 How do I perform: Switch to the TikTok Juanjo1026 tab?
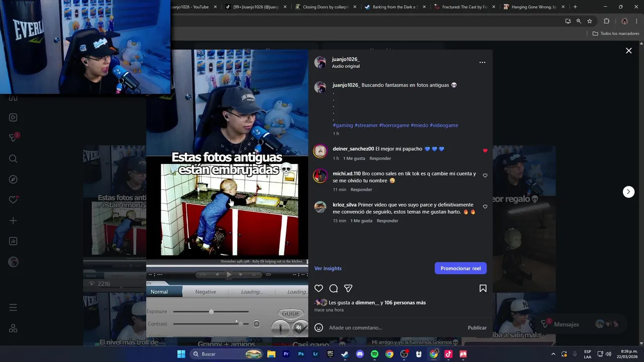point(256,7)
